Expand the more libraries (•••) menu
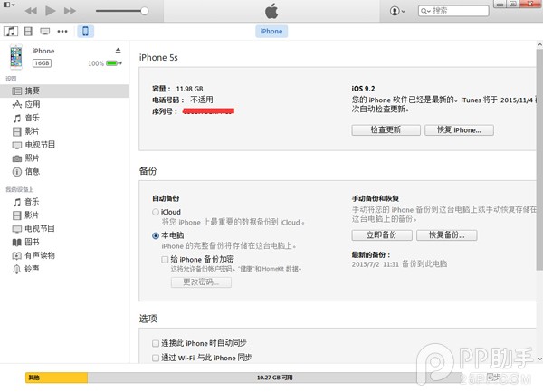The image size is (543, 392). pyautogui.click(x=63, y=31)
